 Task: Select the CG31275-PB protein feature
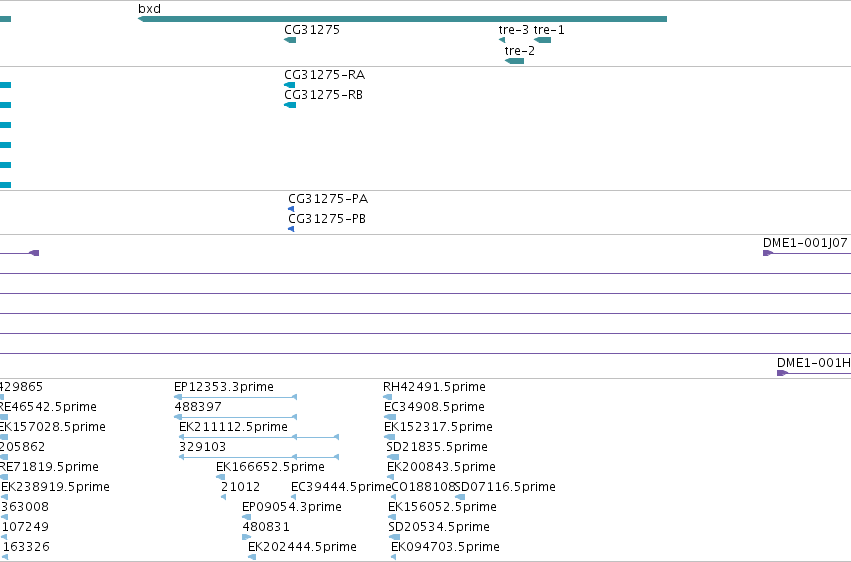click(x=291, y=229)
